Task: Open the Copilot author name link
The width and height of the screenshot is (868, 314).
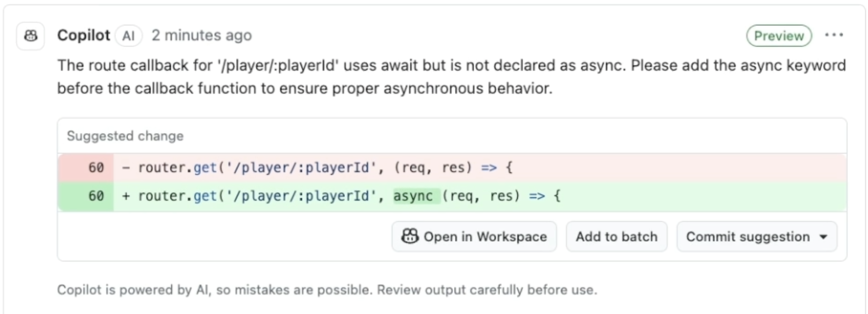Action: pos(83,35)
